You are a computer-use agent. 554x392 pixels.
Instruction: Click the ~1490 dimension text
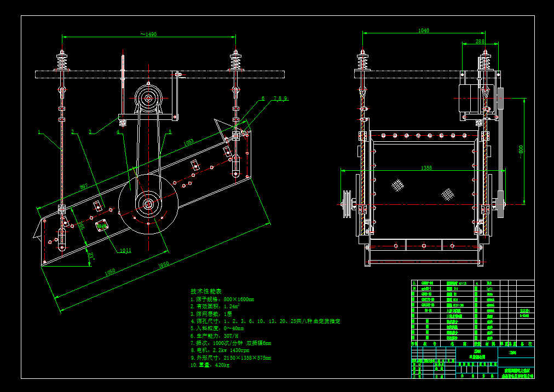point(148,34)
